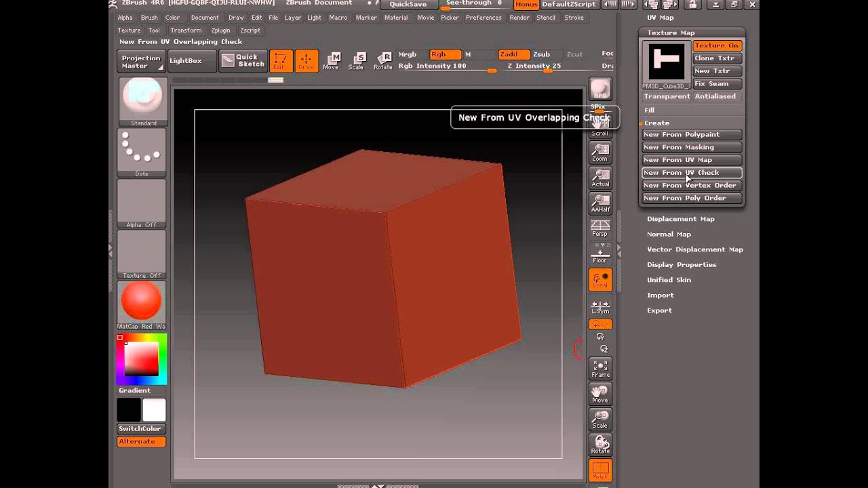Toggle Texture On button
868x488 pixels.
click(x=717, y=45)
